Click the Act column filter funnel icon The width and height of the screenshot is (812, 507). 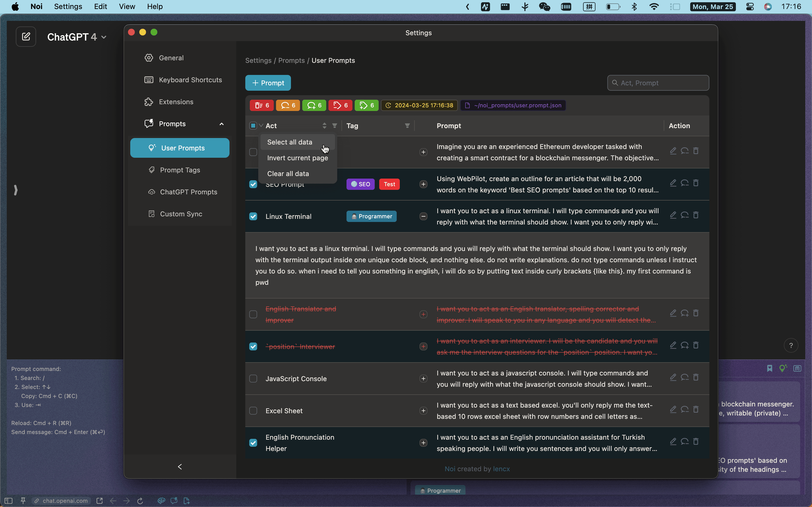pyautogui.click(x=335, y=126)
